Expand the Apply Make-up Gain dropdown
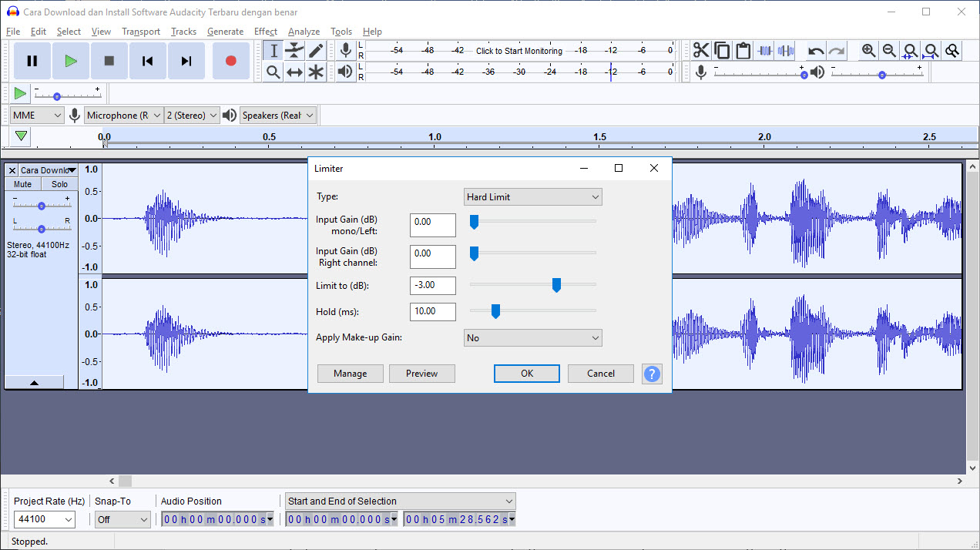This screenshot has width=980, height=550. coord(532,338)
